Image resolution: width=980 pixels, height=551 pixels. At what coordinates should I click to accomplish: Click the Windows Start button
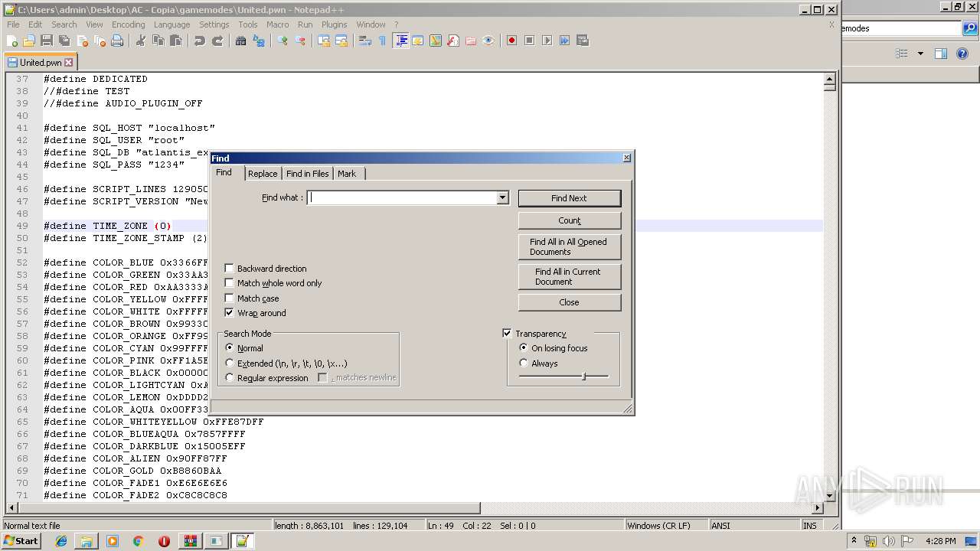(x=21, y=541)
